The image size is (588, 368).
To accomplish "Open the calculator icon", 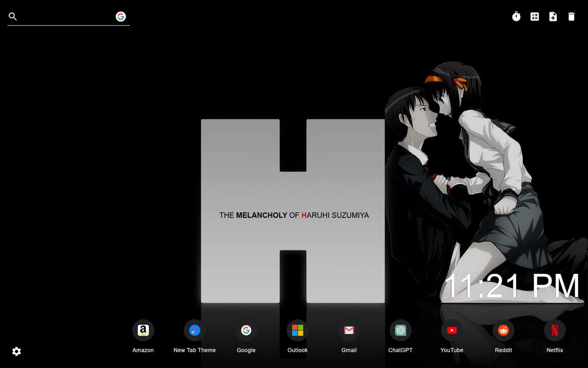I will point(535,17).
